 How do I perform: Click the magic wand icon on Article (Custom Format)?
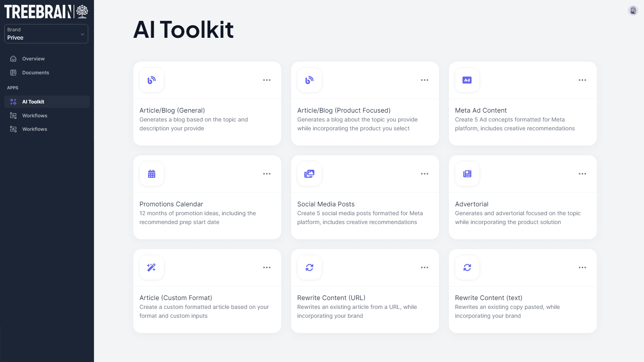(x=151, y=267)
